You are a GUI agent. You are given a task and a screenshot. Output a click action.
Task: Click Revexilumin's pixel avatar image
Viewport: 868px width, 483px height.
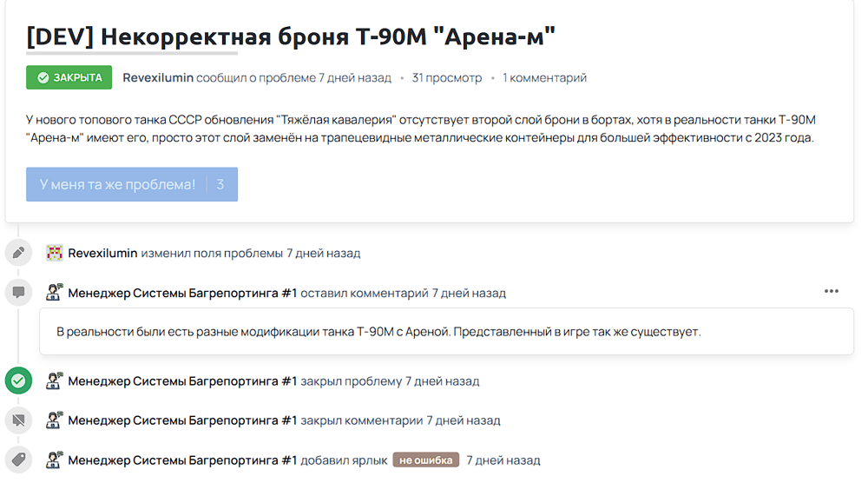coord(54,253)
